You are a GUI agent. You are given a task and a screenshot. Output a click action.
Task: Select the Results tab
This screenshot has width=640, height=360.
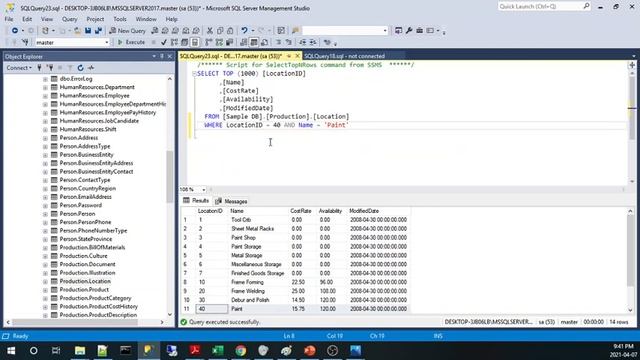click(x=196, y=201)
